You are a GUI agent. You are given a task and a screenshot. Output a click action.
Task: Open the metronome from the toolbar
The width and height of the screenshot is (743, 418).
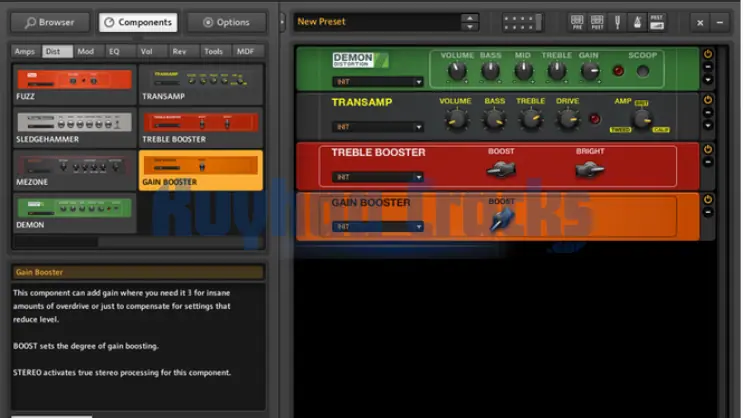point(636,21)
